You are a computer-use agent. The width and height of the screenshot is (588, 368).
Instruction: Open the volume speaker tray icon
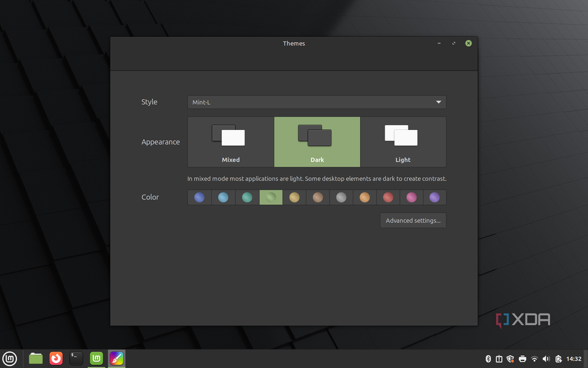546,359
